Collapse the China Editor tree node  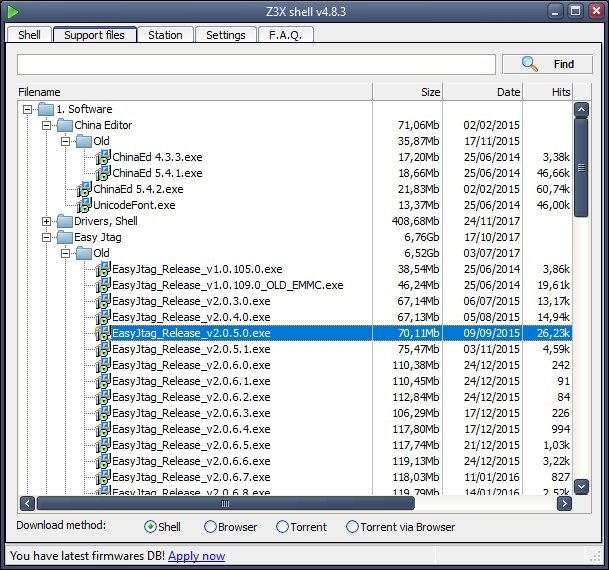coord(46,125)
